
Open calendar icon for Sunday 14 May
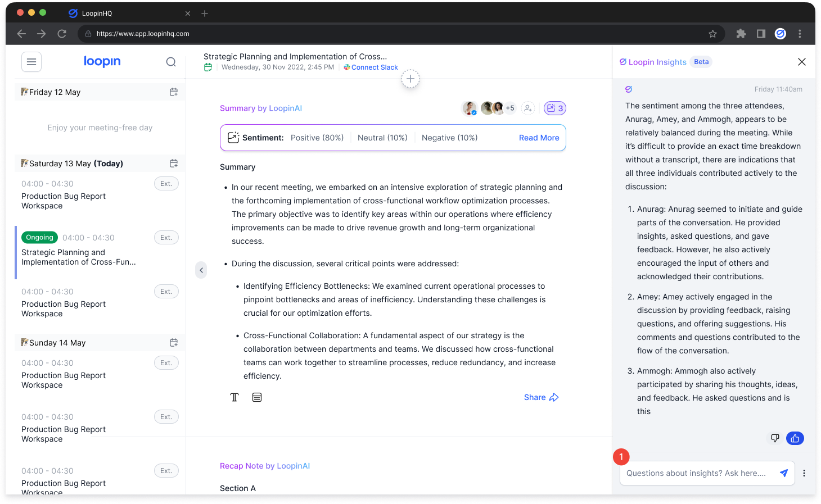coord(174,343)
